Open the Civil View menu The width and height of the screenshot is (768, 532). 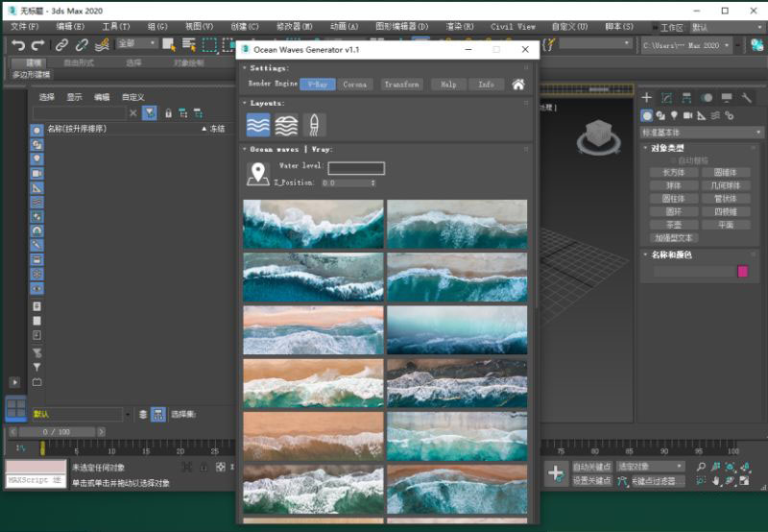pyautogui.click(x=513, y=27)
